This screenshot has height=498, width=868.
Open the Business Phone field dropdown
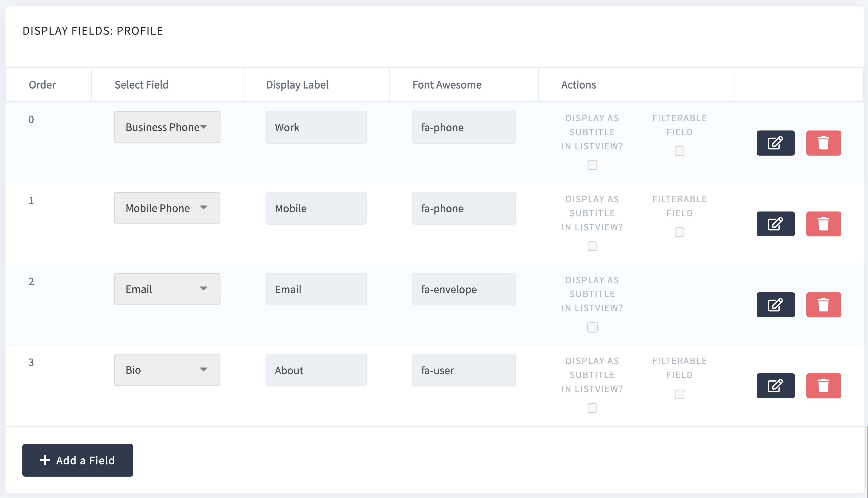coord(167,127)
